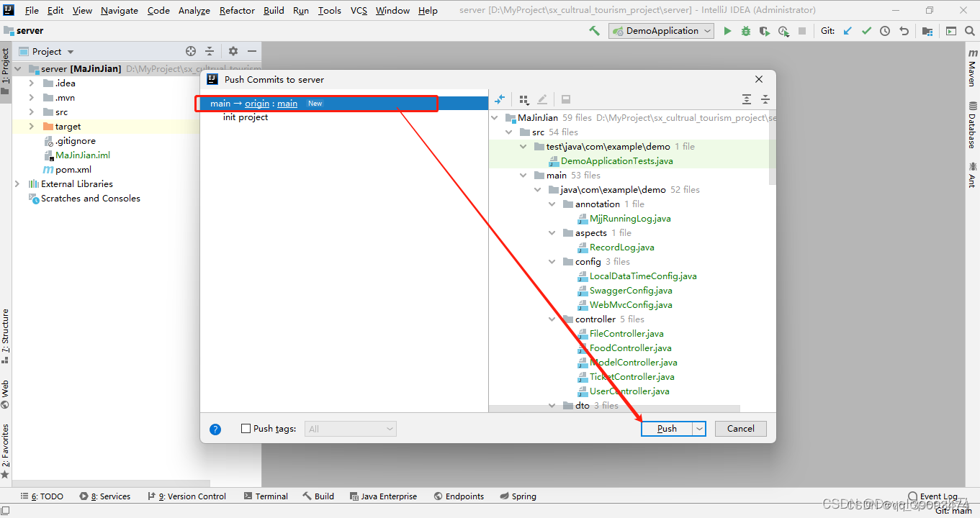The height and width of the screenshot is (518, 980).
Task: Click the Run with Profiler icon
Action: click(783, 31)
